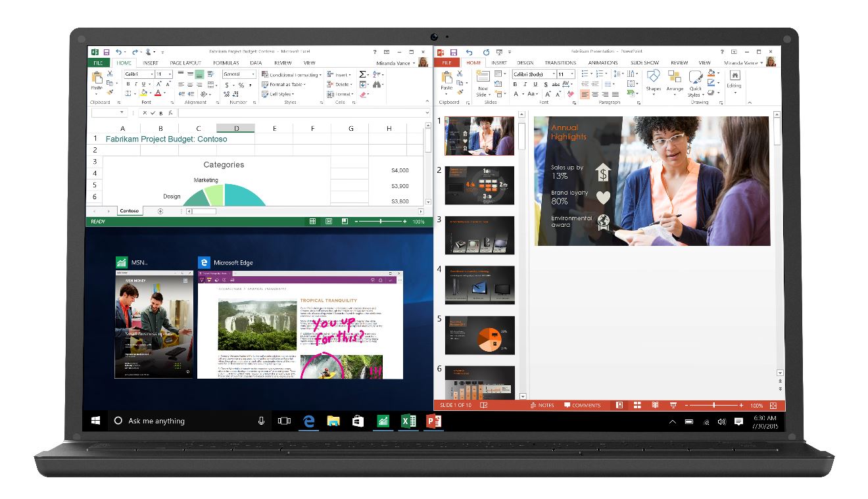Screen dimensions: 868x499
Task: Toggle Bold in the PowerPoint Font group
Action: (x=516, y=84)
